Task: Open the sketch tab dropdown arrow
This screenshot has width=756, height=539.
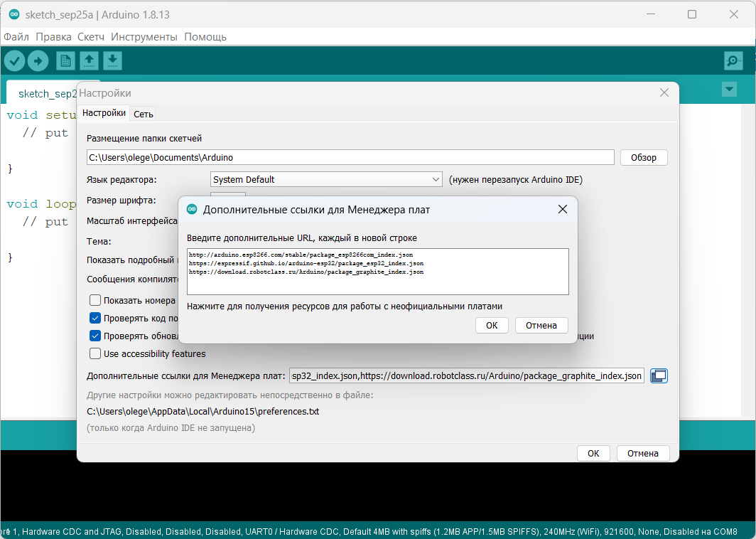Action: coord(729,90)
